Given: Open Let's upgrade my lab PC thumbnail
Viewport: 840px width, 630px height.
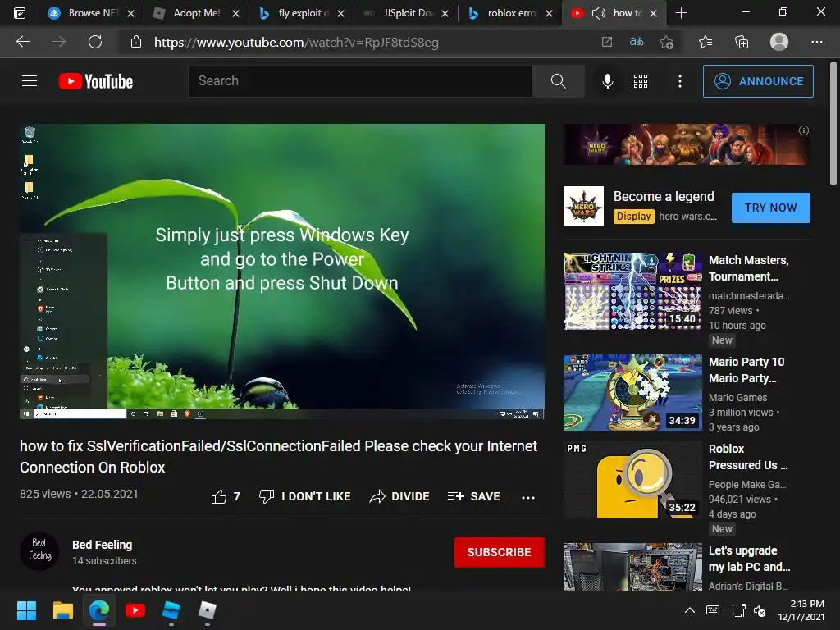Looking at the screenshot, I should point(633,567).
